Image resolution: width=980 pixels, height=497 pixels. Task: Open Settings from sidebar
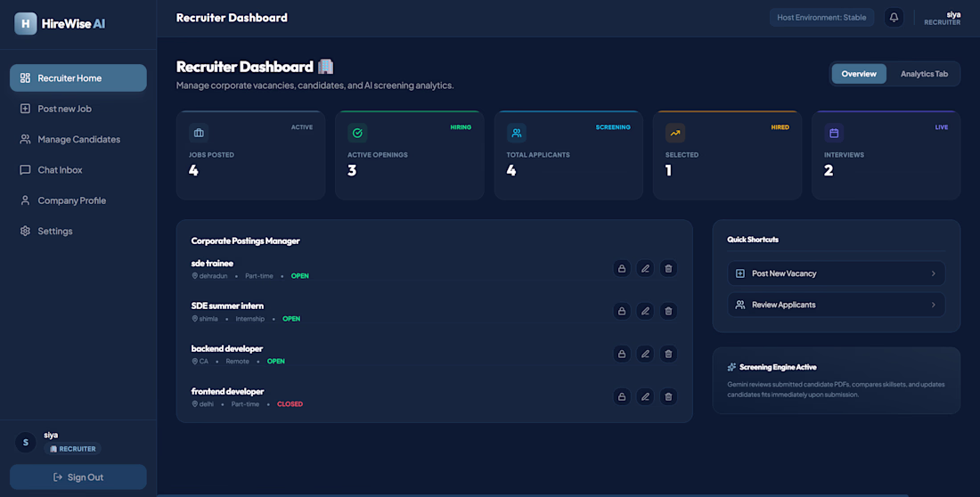click(x=78, y=232)
